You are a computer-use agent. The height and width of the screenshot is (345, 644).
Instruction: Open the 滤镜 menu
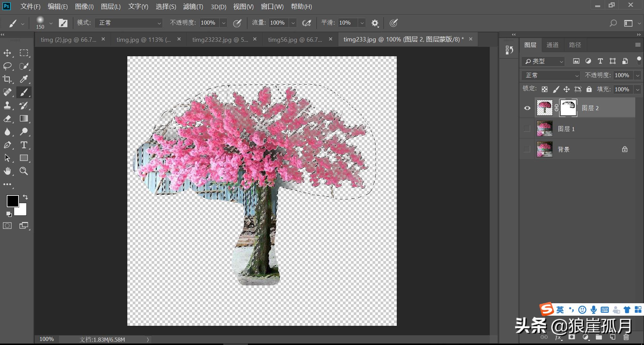(193, 6)
